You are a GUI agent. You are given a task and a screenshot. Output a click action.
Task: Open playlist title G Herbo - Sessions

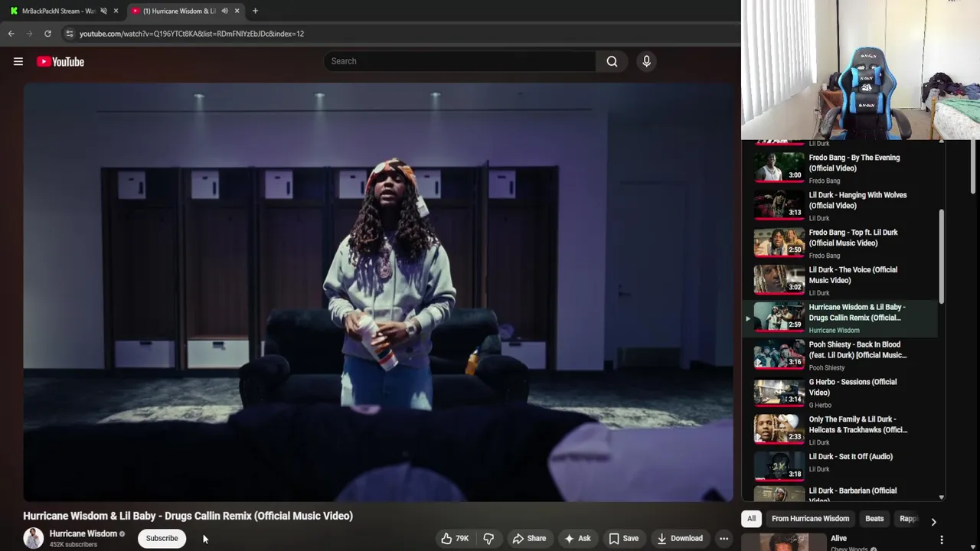click(853, 387)
